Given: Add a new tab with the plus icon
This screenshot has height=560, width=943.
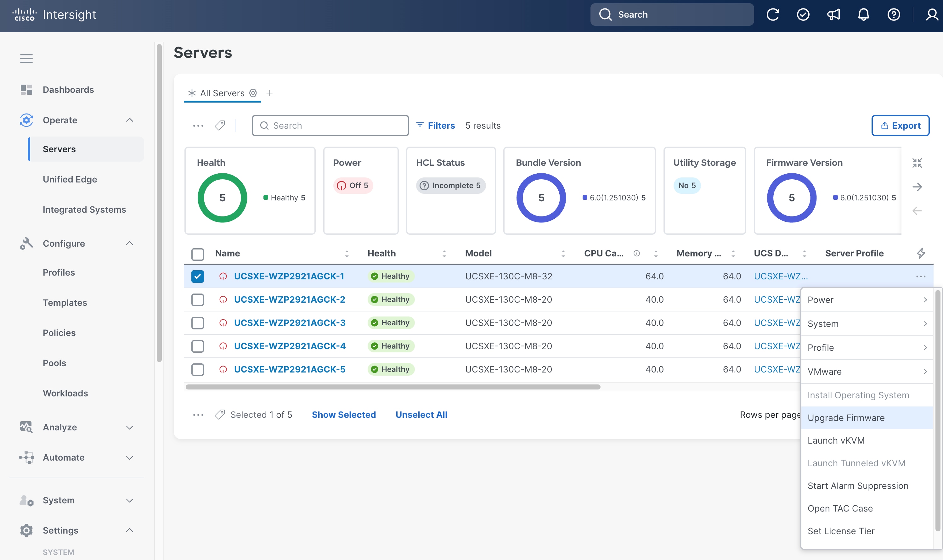Looking at the screenshot, I should [269, 93].
